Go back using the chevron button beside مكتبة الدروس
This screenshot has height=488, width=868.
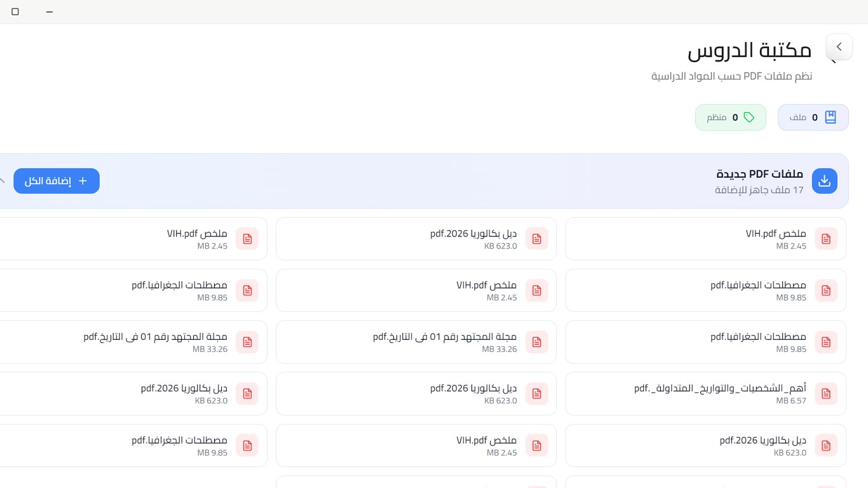839,47
